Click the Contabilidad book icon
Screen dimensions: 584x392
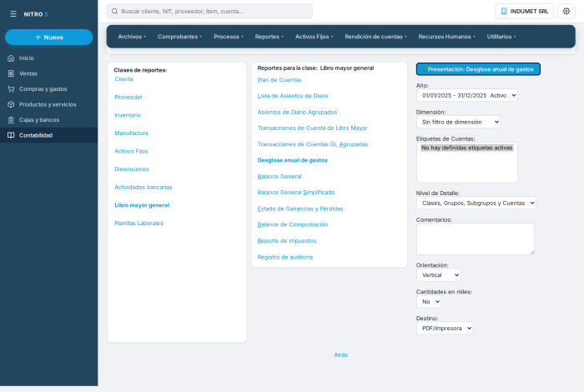(x=11, y=135)
